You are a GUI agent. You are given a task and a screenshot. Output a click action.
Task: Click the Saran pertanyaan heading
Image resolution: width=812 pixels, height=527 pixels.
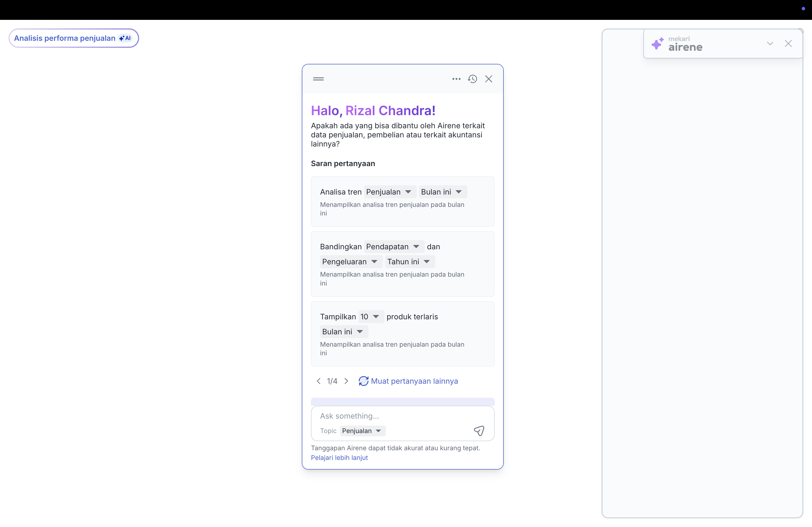tap(343, 164)
